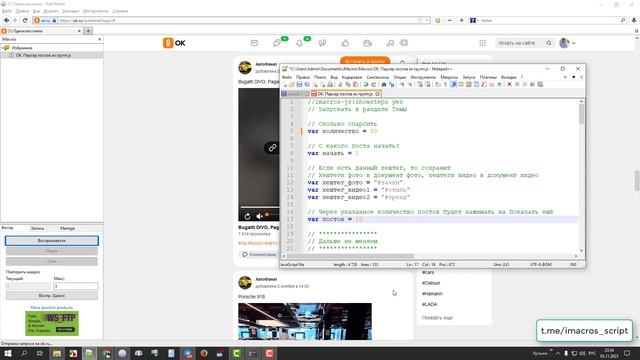The width and height of the screenshot is (640, 360).
Task: Open the Плагины menu in Notepad++
Action: coord(488,77)
